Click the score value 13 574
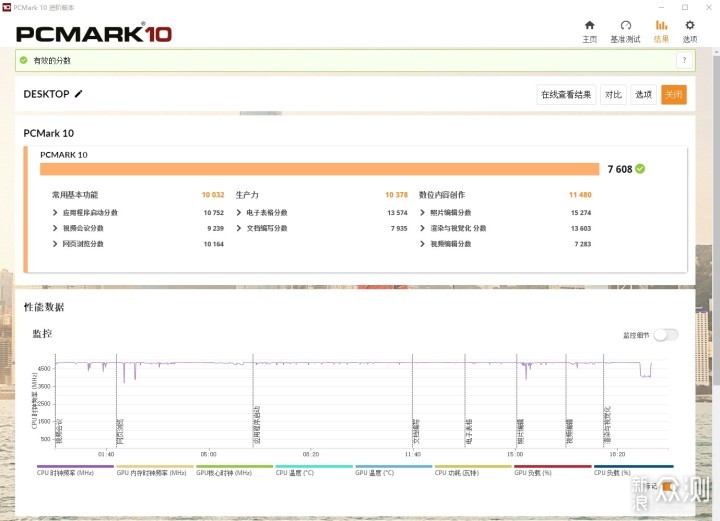 coord(397,213)
